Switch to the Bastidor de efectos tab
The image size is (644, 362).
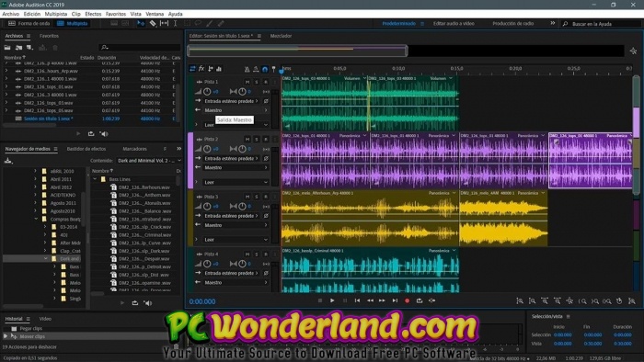[86, 149]
